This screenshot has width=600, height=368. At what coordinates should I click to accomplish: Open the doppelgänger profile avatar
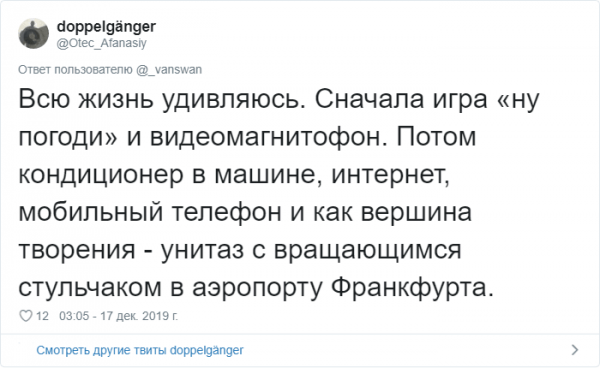click(34, 34)
